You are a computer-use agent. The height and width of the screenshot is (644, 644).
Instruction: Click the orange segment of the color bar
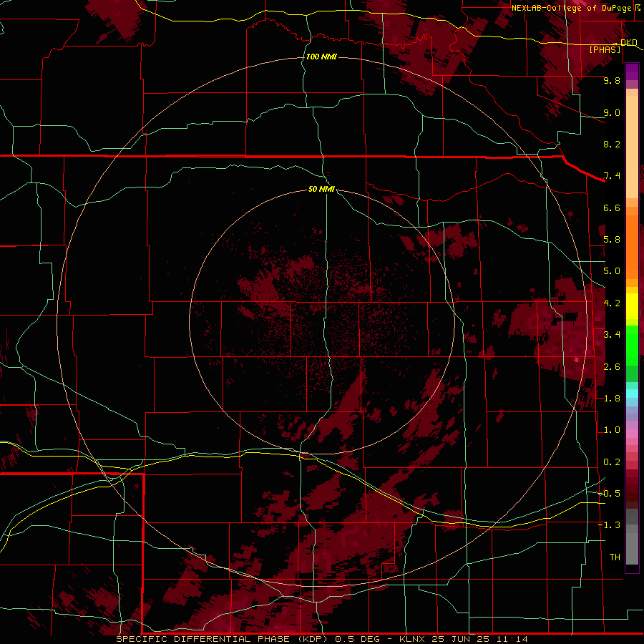(x=632, y=243)
